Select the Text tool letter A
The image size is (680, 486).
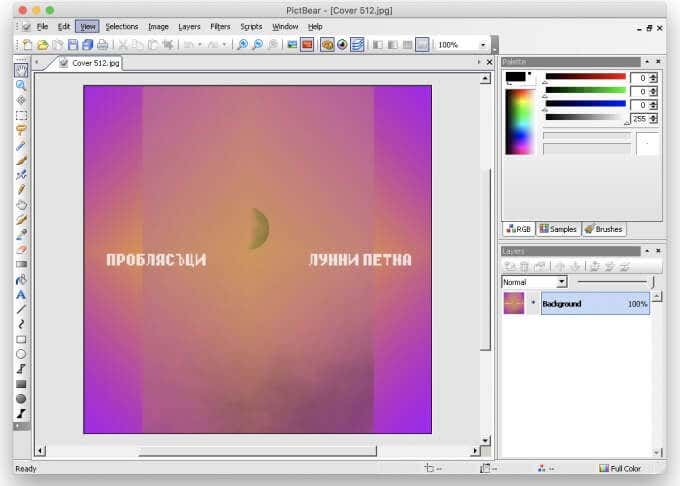pyautogui.click(x=21, y=295)
